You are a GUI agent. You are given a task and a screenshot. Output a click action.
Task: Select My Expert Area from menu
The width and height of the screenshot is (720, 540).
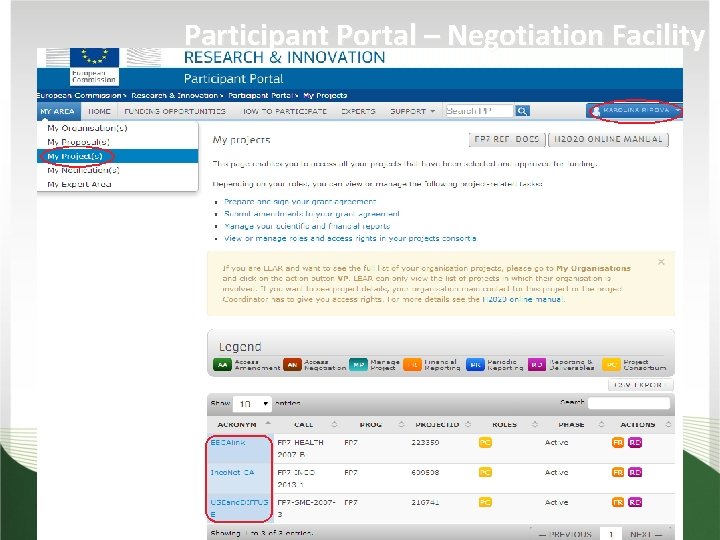(x=79, y=184)
